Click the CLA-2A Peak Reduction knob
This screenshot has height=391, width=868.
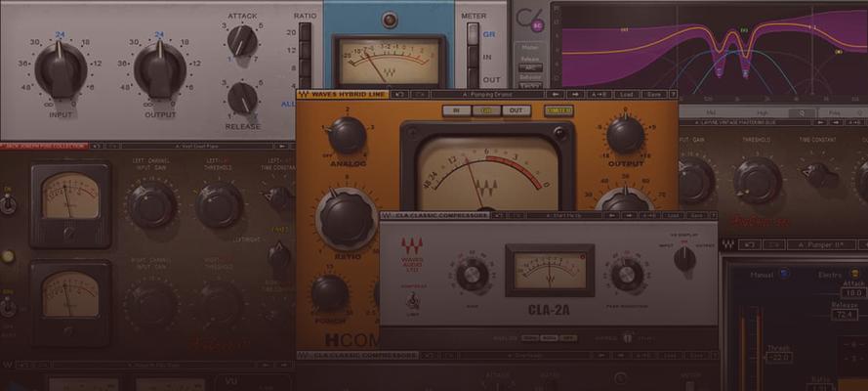point(628,275)
